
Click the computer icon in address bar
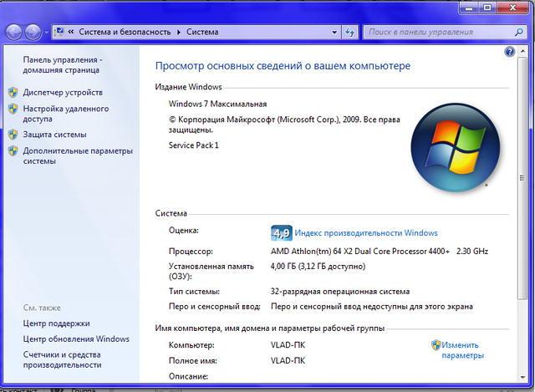(59, 32)
